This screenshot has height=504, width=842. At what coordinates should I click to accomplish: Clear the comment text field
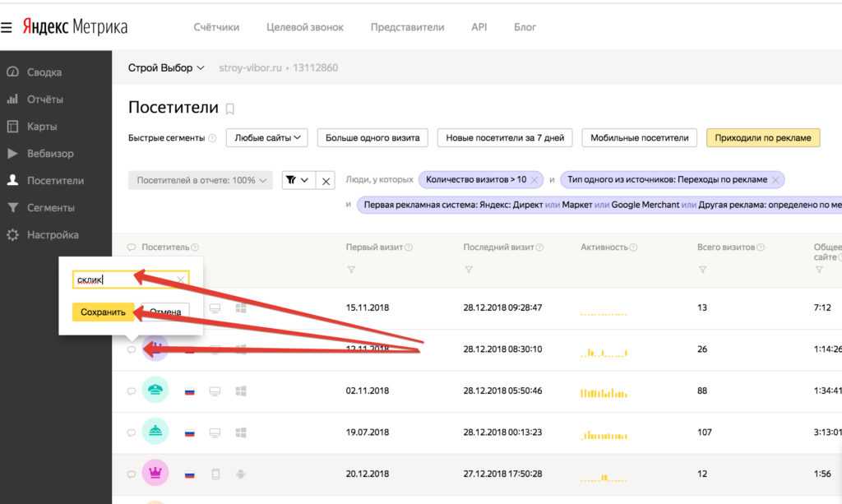click(182, 280)
